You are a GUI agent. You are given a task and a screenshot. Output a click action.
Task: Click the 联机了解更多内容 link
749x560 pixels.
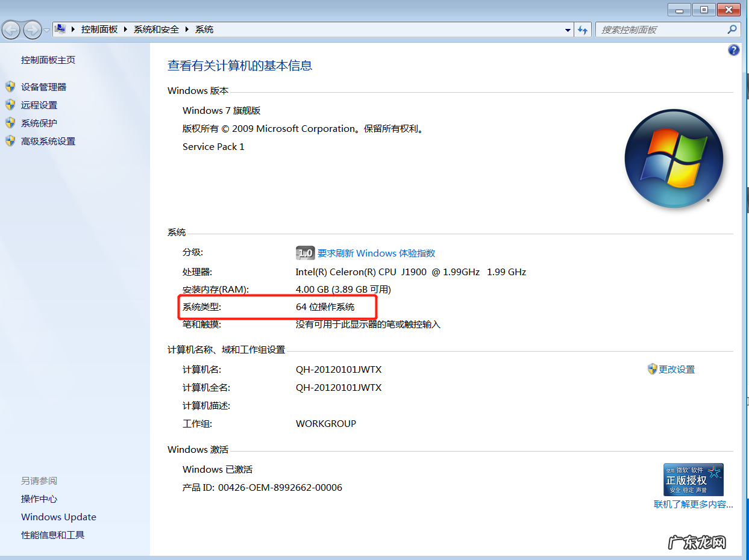[x=693, y=505]
